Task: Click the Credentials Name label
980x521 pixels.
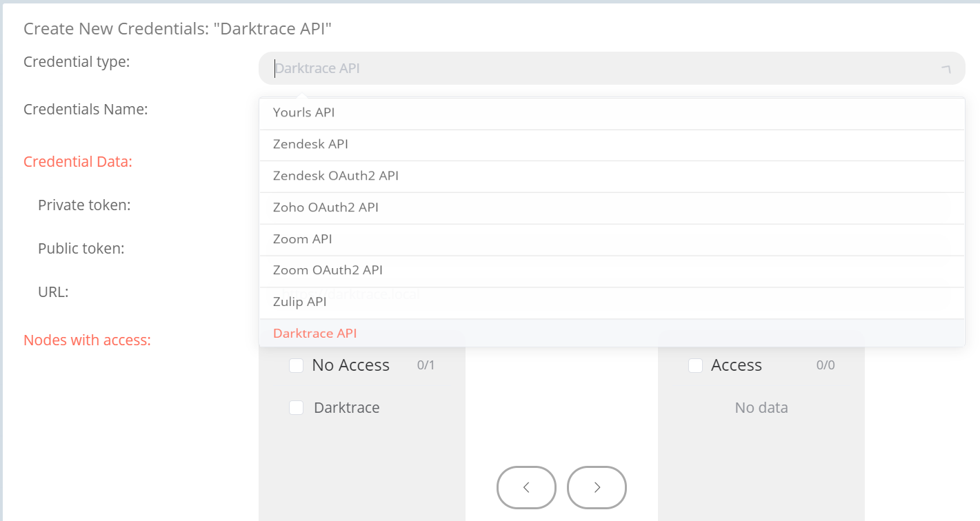Action: tap(86, 109)
